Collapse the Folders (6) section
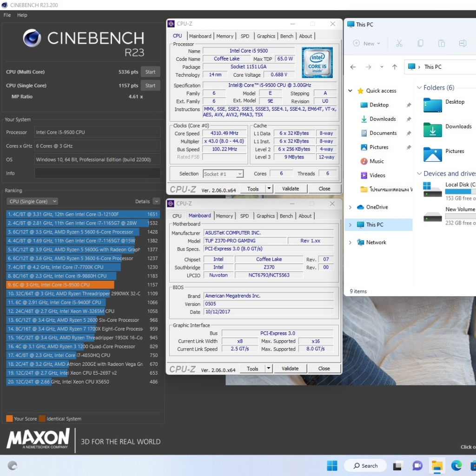The image size is (476, 476). tap(419, 88)
